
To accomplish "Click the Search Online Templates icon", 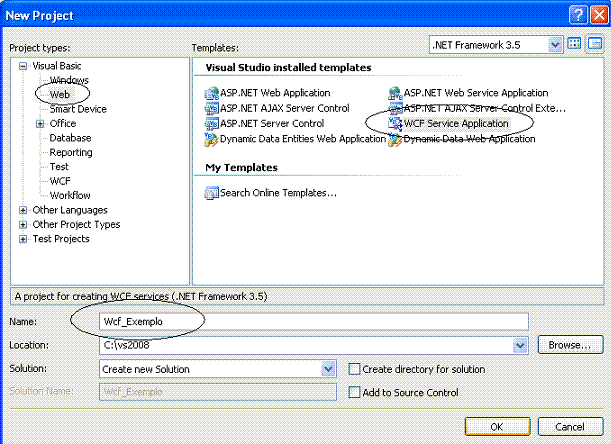I will (212, 193).
